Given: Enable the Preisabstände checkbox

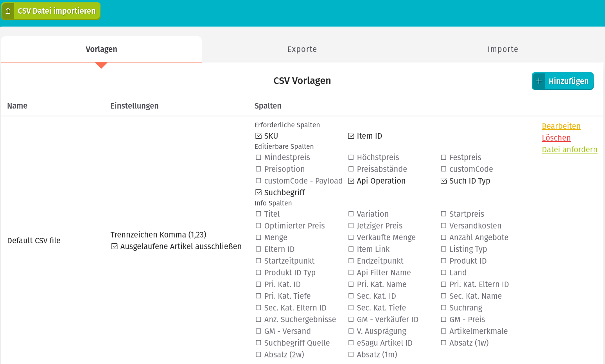Looking at the screenshot, I should [x=351, y=169].
